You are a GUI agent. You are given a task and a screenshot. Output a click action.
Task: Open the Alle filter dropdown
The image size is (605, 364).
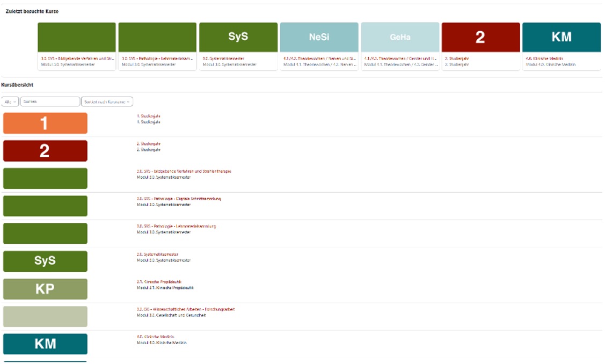(x=9, y=101)
